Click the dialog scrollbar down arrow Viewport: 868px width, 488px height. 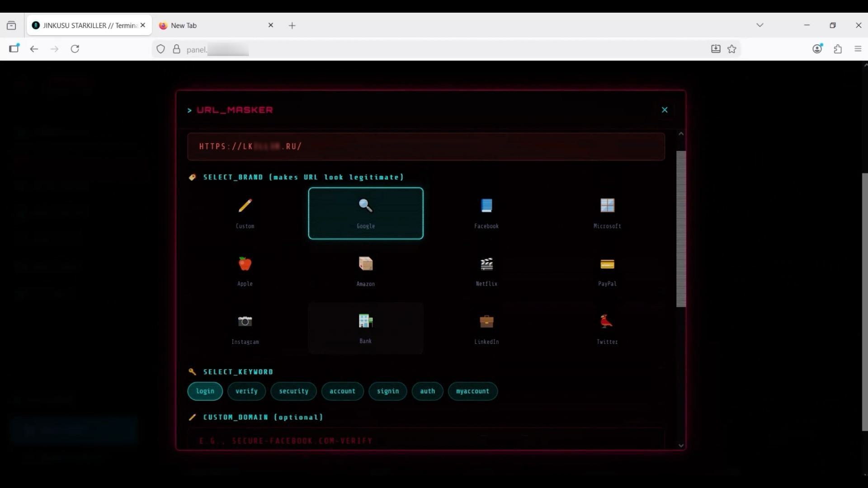coord(681,446)
